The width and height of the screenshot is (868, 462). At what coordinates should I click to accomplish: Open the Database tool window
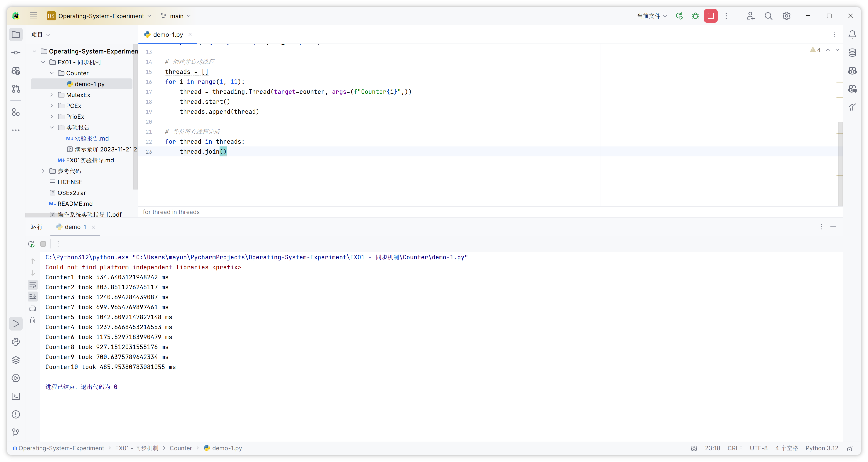click(852, 53)
